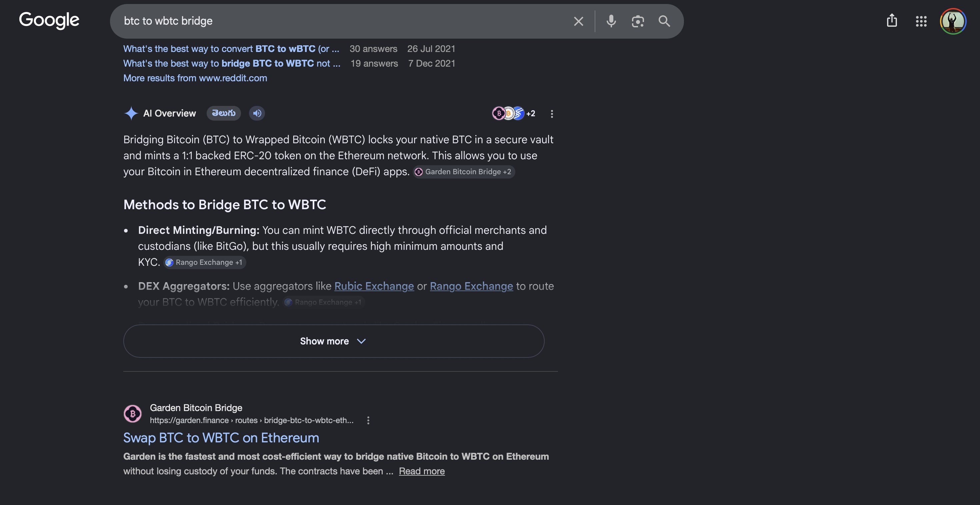Open Rango Exchange link in DEX Aggregators
This screenshot has height=505, width=980.
[471, 286]
